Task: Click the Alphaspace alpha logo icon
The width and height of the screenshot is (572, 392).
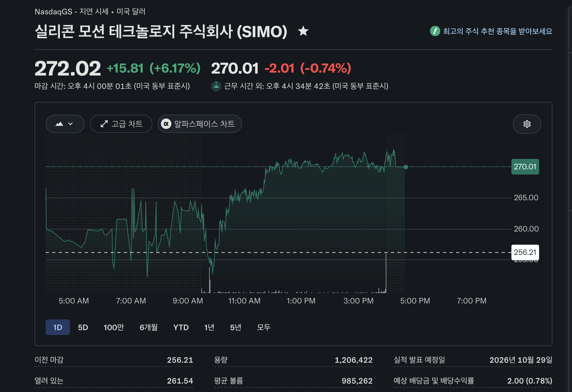Action: point(166,124)
